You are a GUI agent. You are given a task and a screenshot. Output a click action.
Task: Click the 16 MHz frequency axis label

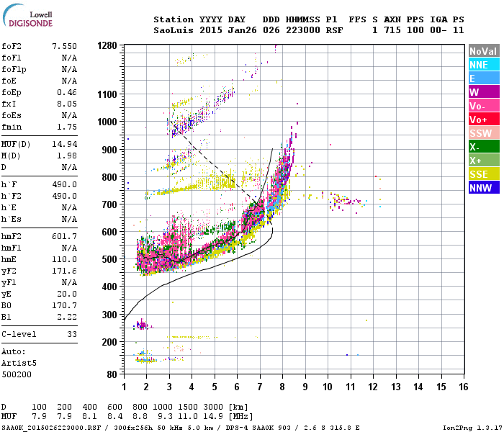pos(463,387)
